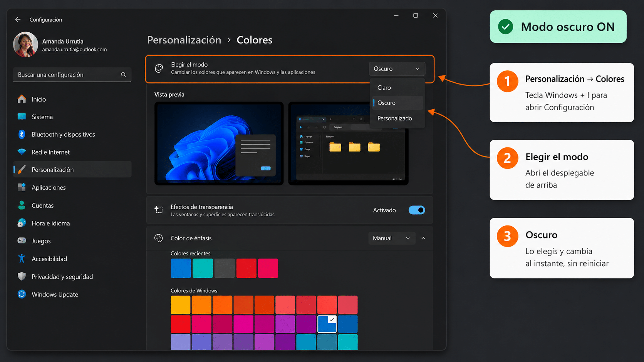Click the Windows Update sync icon
The height and width of the screenshot is (362, 644).
22,294
